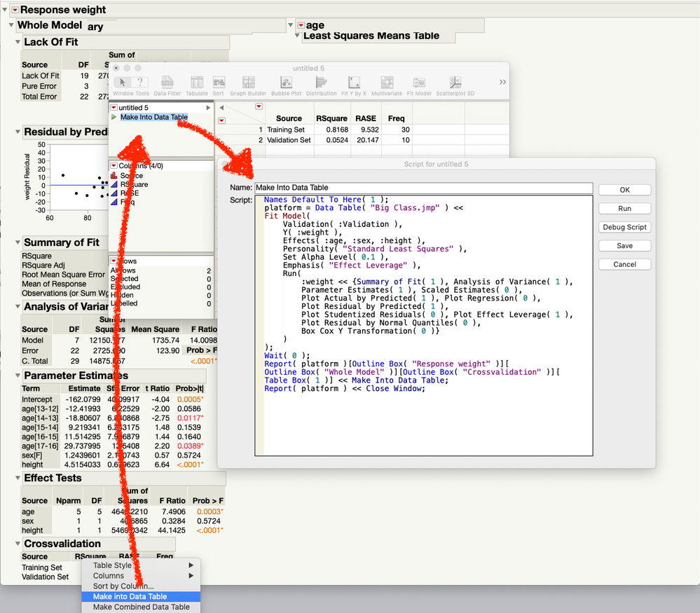Select Make Combined Data Table option
Viewport: 700px width, 613px height.
(x=141, y=607)
